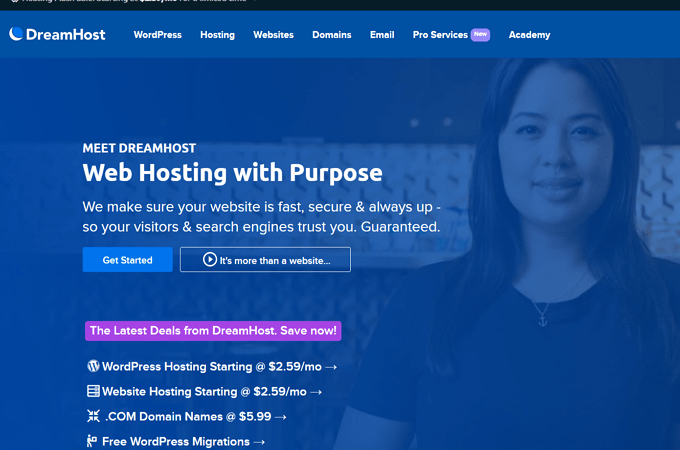This screenshot has width=680, height=450.
Task: Open Website Hosting Starting @ $2.59/mo link
Action: tap(204, 391)
